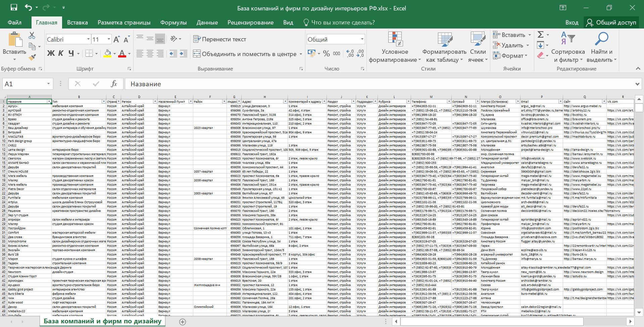Apply yellow fill color
The width and height of the screenshot is (644, 327).
(107, 53)
